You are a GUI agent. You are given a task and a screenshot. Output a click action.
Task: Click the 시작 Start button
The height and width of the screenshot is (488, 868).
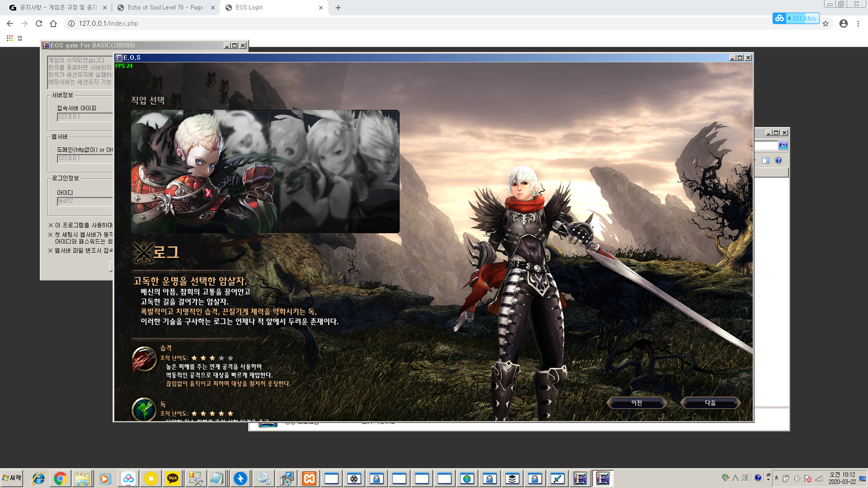(12, 478)
